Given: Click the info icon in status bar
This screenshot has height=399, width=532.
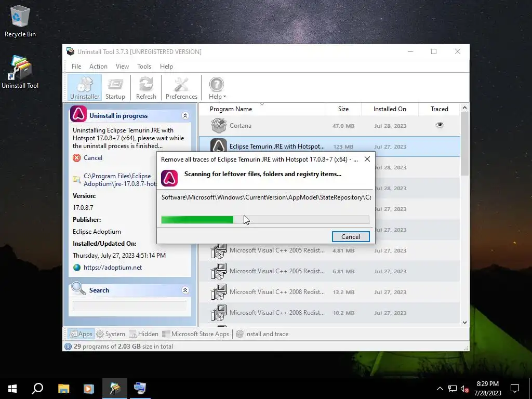Looking at the screenshot, I should [x=68, y=347].
